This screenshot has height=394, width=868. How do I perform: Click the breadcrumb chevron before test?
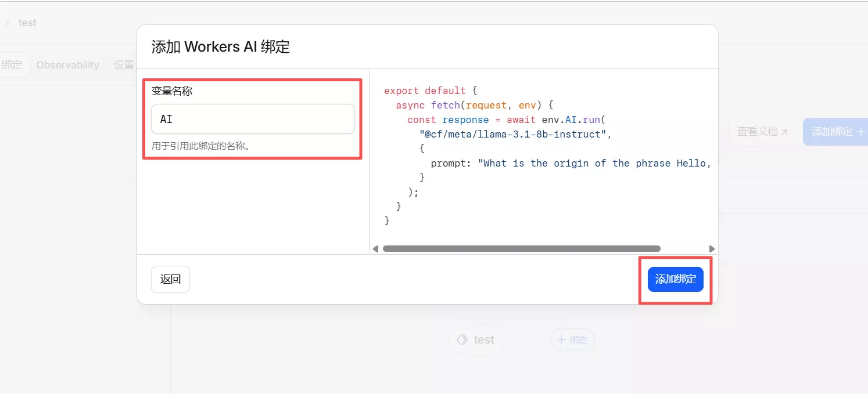coord(8,23)
